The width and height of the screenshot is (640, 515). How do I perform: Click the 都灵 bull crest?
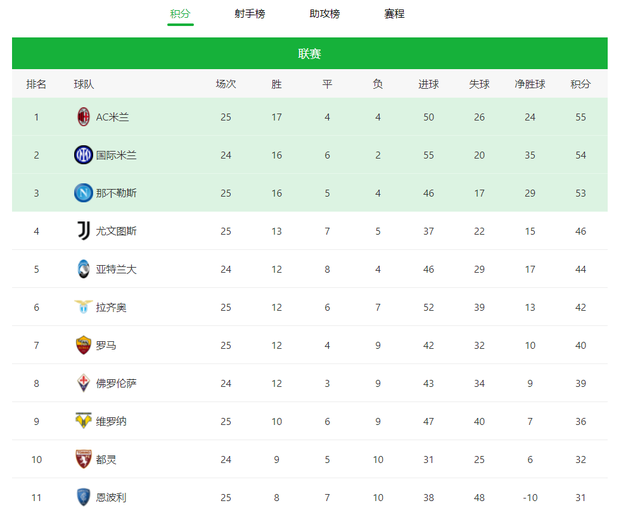(84, 459)
